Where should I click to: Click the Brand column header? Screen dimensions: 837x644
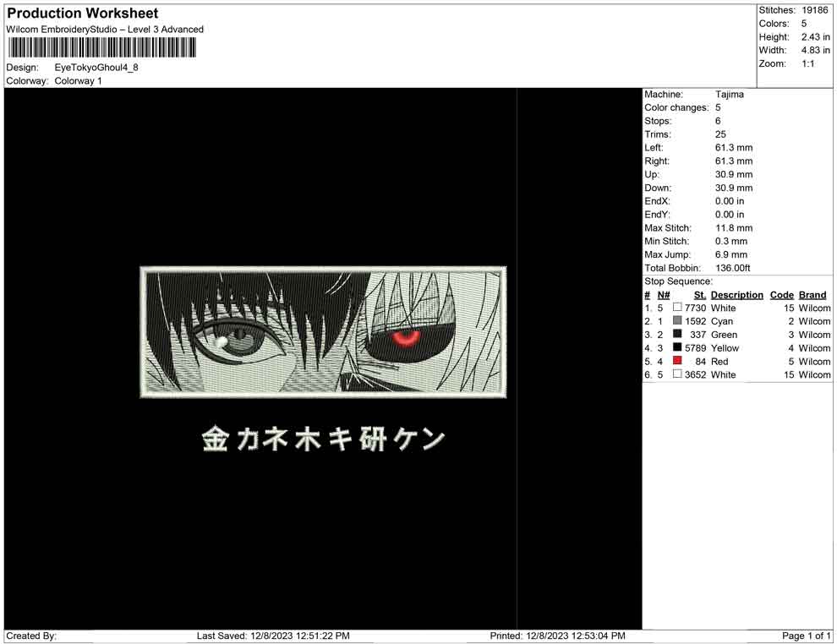[812, 295]
